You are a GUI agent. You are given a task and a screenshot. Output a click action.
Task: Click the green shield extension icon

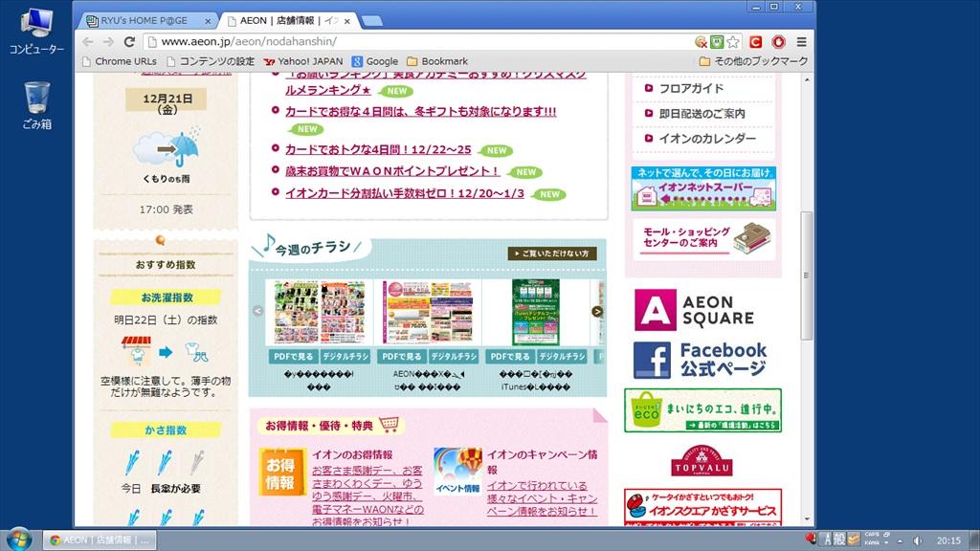pyautogui.click(x=717, y=42)
